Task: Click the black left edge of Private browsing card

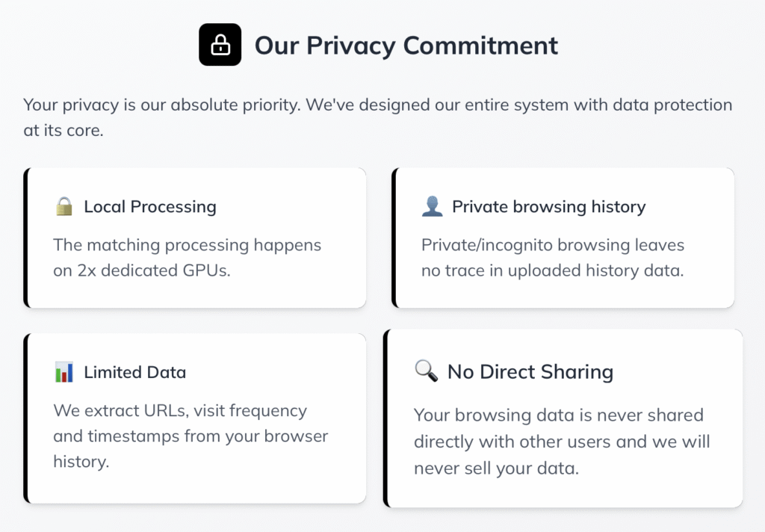Action: coord(394,238)
